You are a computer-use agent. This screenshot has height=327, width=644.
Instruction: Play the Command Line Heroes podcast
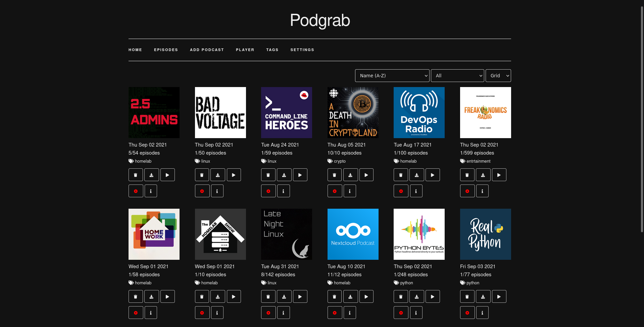[300, 175]
